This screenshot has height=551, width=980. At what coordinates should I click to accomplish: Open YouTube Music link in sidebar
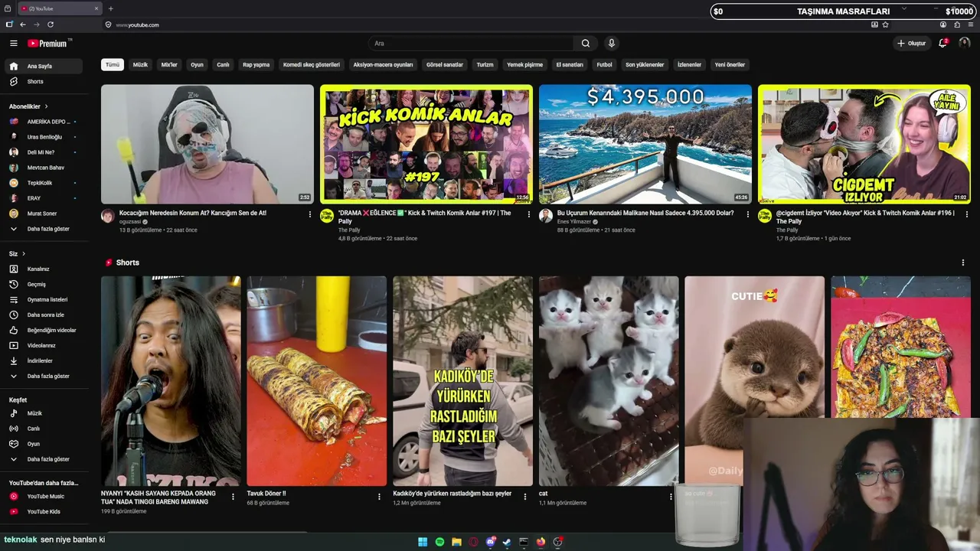click(45, 497)
